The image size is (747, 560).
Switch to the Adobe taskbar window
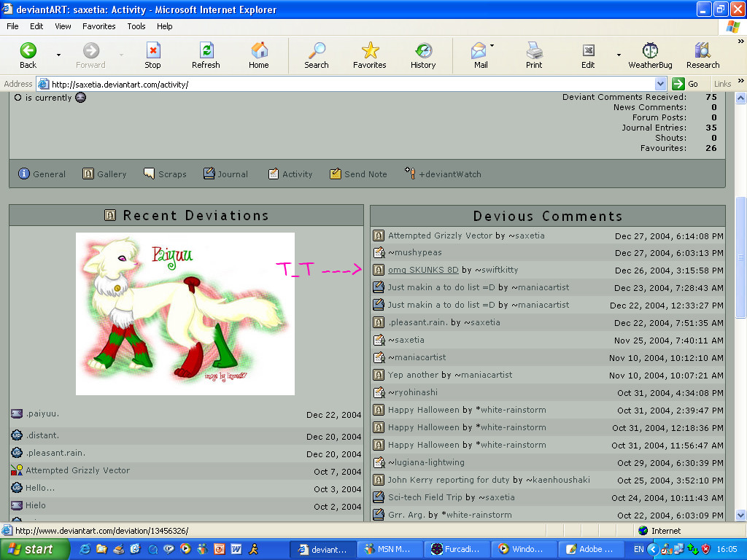[592, 549]
